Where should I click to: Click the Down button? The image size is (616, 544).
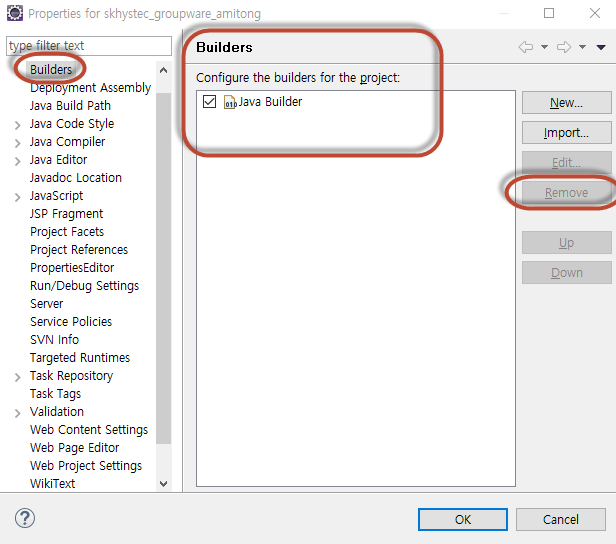(x=566, y=273)
